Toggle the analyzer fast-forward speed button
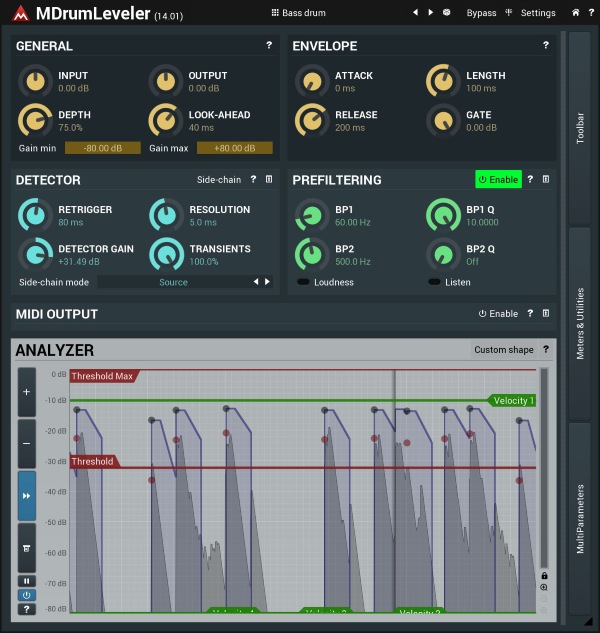 tap(26, 496)
